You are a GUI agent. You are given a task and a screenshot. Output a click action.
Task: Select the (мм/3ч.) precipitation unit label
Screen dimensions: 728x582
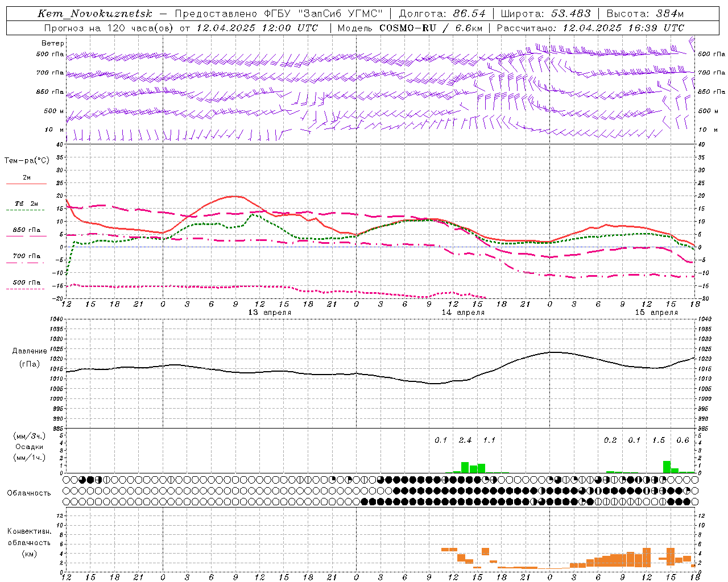click(x=29, y=436)
